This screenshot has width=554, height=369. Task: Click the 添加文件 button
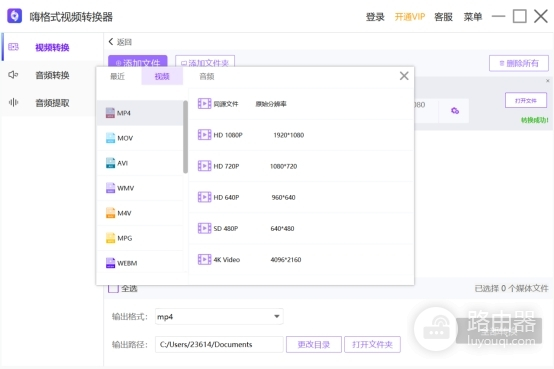coord(138,61)
